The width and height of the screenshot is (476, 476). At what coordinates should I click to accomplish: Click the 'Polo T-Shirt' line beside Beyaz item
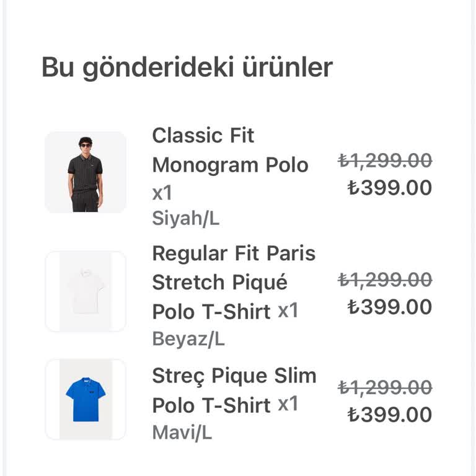coord(211,312)
